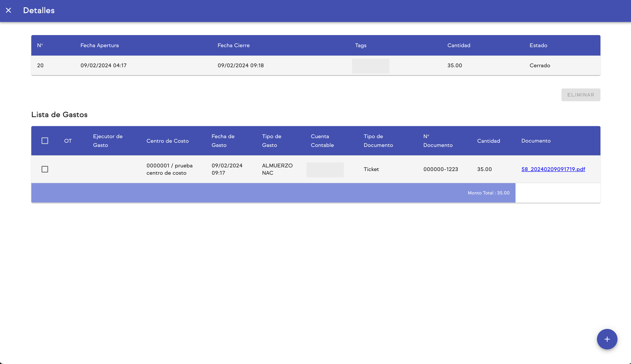Click the Ticket document type cell

[371, 169]
